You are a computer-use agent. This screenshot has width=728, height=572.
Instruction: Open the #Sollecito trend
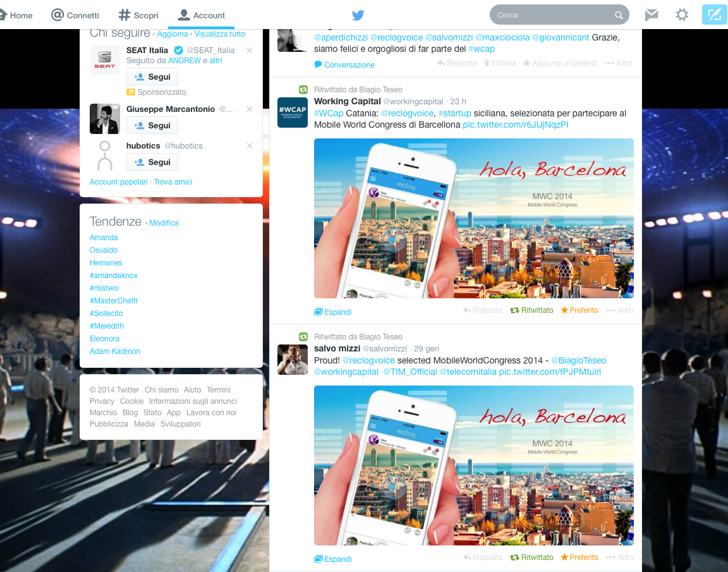pyautogui.click(x=106, y=313)
